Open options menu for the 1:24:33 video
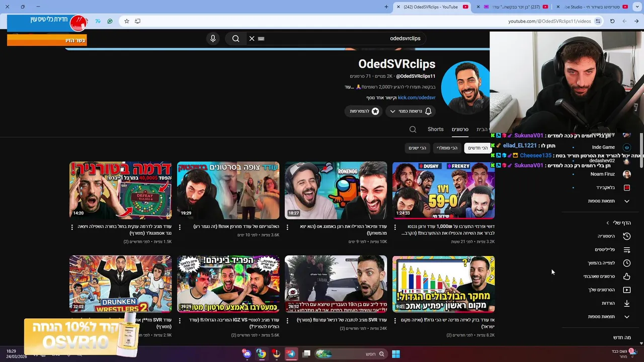Viewport: 644px width, 362px height. click(395, 227)
